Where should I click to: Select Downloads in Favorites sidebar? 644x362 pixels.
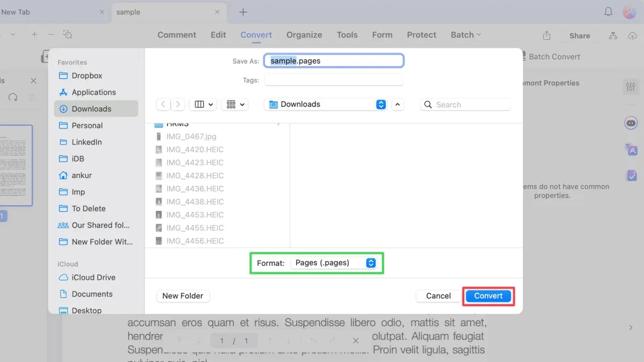[x=96, y=109]
